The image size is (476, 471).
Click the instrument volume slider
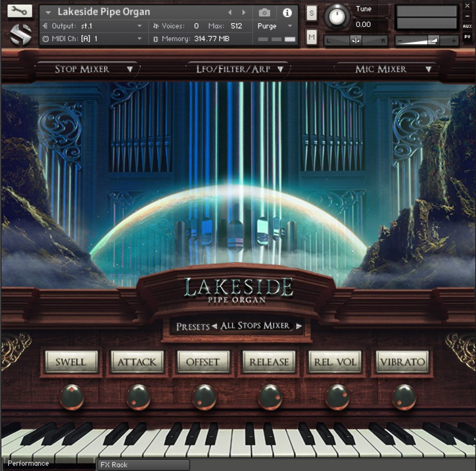427,41
